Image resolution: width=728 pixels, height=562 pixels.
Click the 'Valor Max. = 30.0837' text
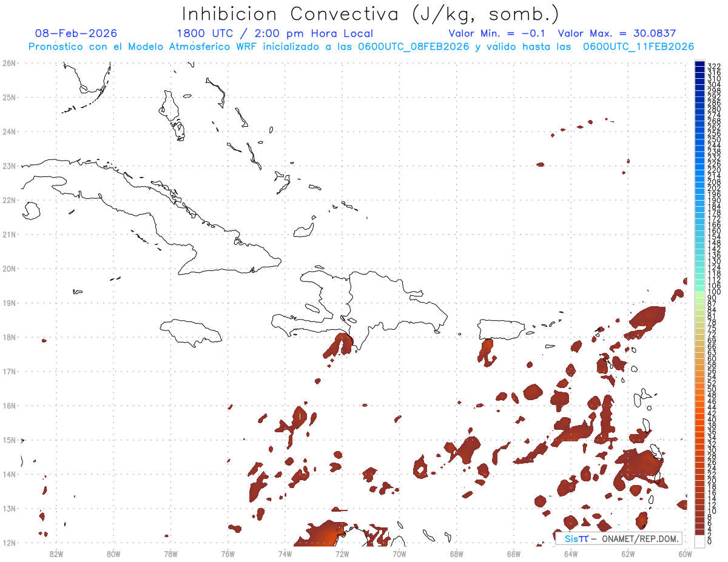(616, 33)
